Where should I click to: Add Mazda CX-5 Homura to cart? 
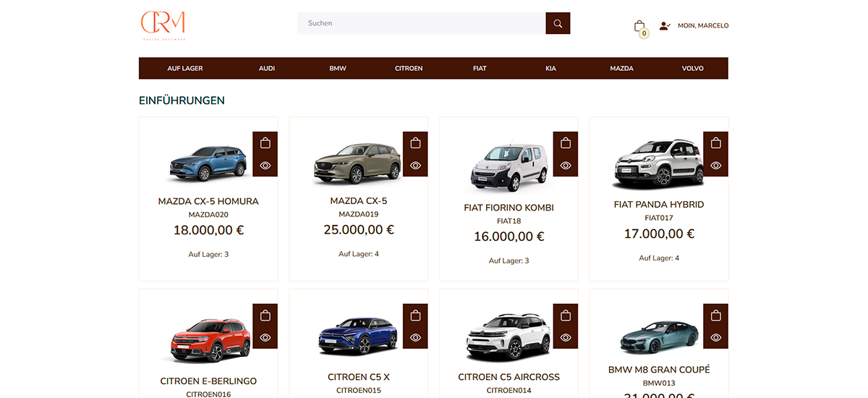265,143
